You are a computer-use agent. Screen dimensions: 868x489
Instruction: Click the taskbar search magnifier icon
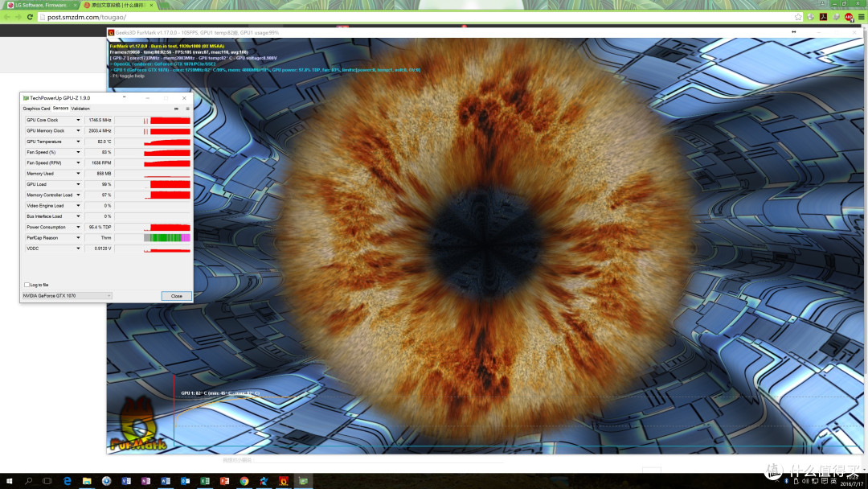28,481
